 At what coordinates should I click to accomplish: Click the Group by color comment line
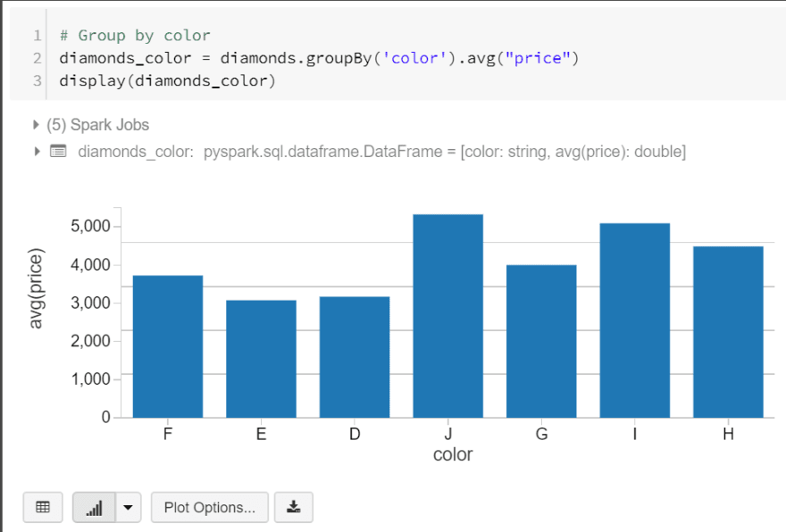pyautogui.click(x=135, y=36)
